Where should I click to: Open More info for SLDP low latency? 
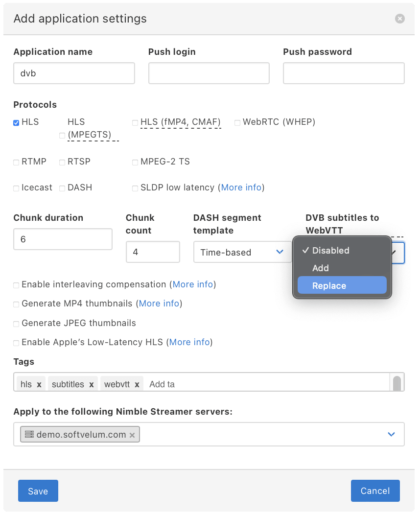click(x=241, y=187)
